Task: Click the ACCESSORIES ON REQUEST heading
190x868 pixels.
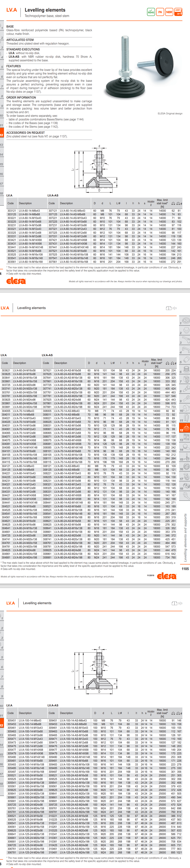Action: [x=26, y=133]
